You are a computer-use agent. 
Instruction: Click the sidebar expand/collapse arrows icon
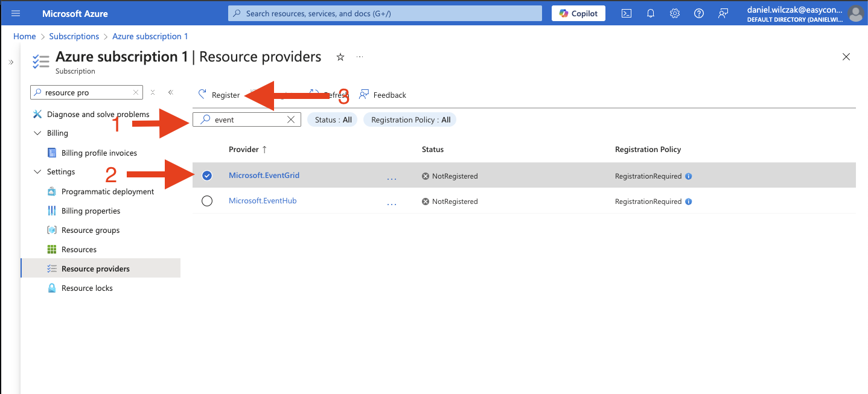pyautogui.click(x=153, y=92)
